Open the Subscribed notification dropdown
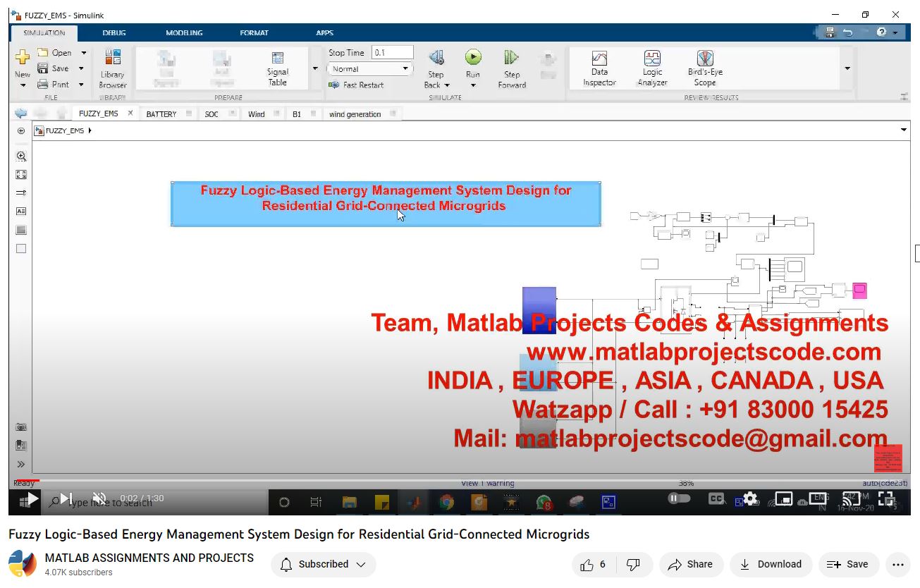 (324, 564)
